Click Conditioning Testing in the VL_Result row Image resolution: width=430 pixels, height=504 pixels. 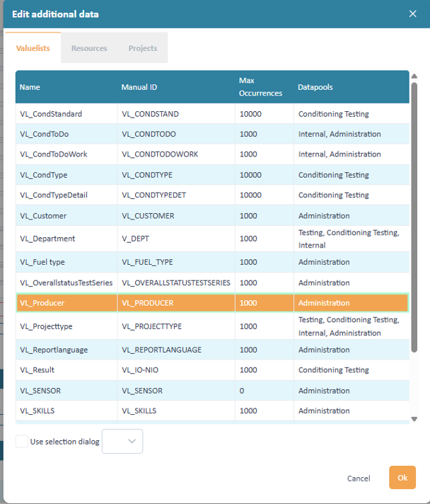coord(333,370)
